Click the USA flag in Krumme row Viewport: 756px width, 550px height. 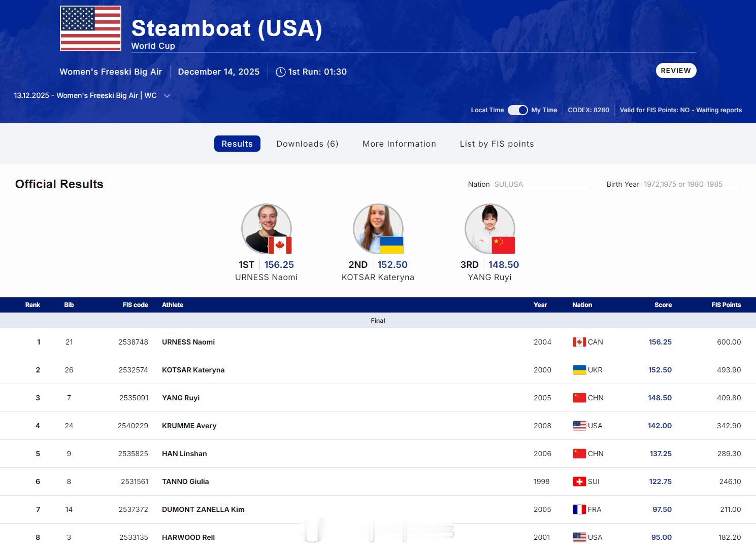tap(579, 426)
